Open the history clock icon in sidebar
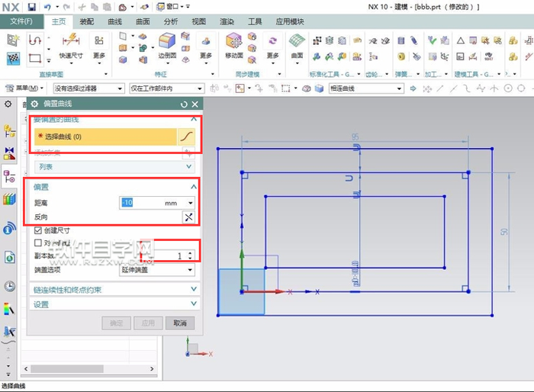The width and height of the screenshot is (534, 392). (x=10, y=286)
